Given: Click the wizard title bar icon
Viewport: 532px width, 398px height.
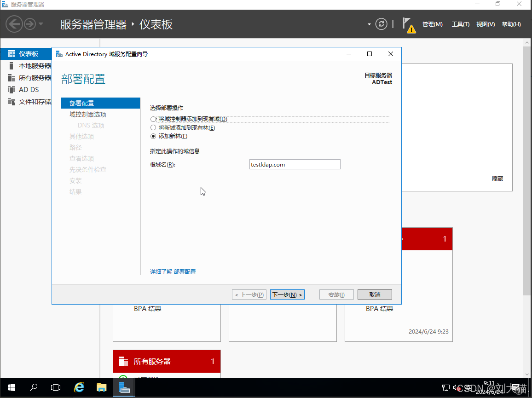Looking at the screenshot, I should tap(59, 54).
